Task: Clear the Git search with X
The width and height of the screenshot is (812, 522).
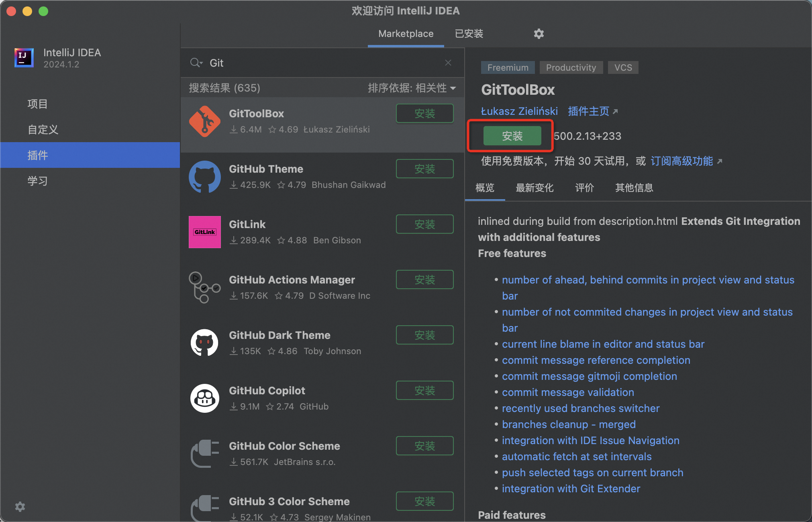Action: 448,63
